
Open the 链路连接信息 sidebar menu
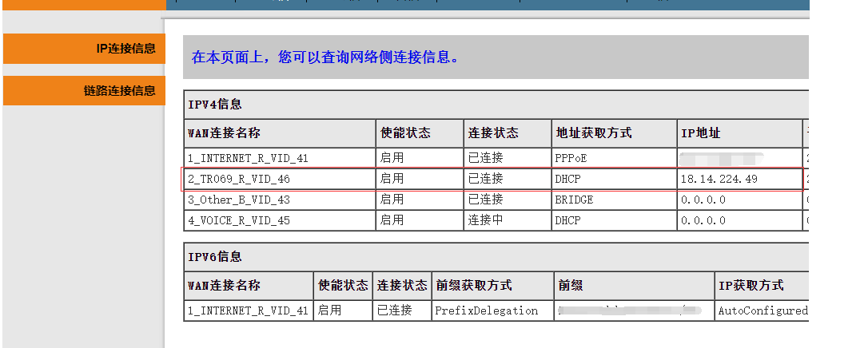tap(84, 90)
